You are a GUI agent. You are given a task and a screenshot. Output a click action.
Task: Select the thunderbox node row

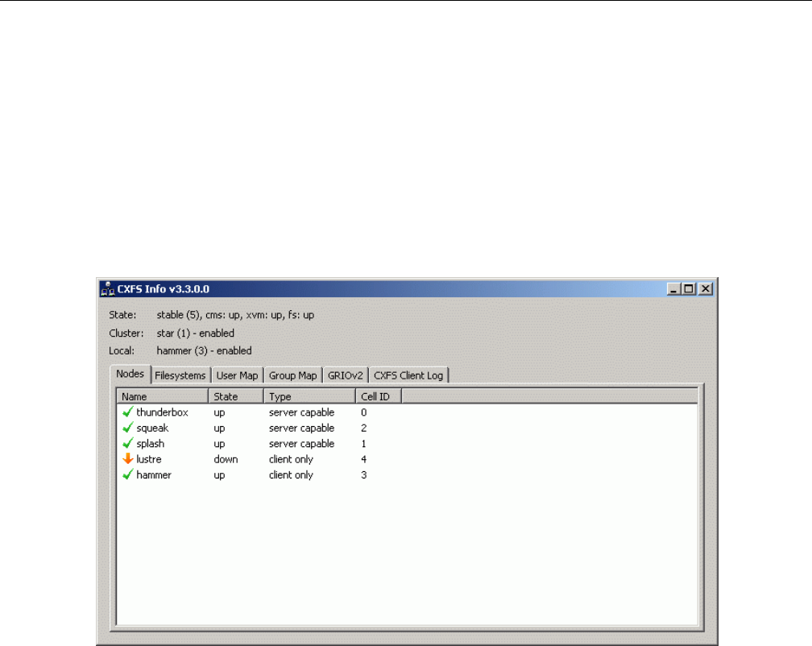point(408,412)
